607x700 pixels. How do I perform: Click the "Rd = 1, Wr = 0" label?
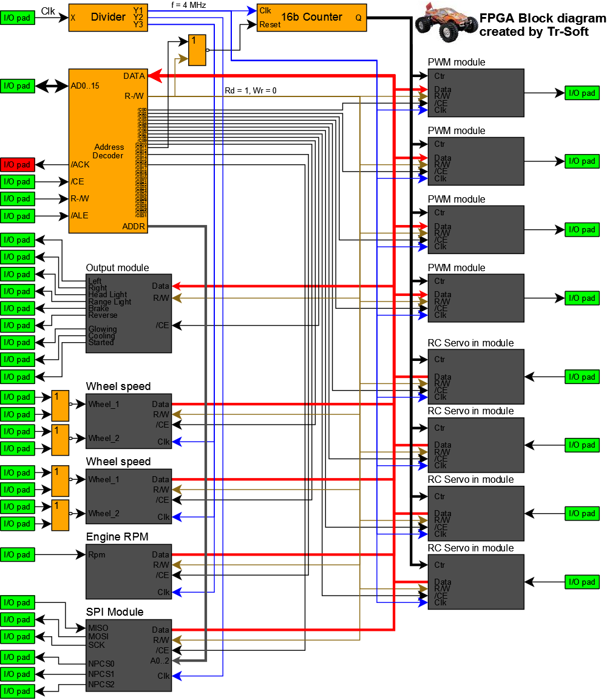coord(250,90)
